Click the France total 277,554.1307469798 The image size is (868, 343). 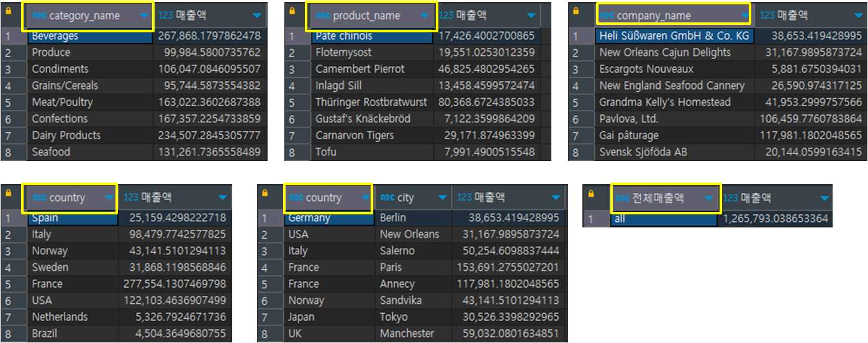[175, 284]
